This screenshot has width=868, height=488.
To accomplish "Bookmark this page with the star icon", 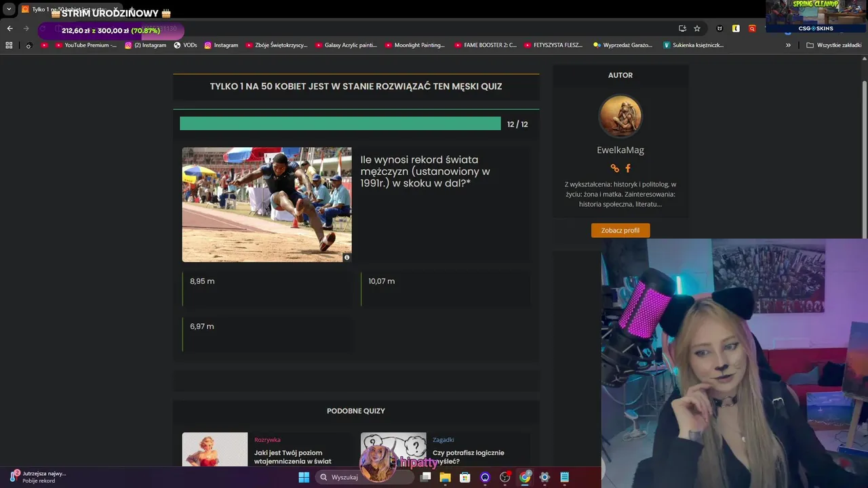I will pyautogui.click(x=697, y=28).
